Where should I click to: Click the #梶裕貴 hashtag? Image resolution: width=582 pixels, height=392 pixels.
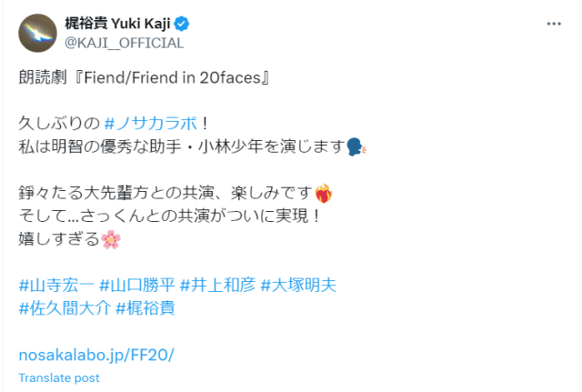[145, 308]
